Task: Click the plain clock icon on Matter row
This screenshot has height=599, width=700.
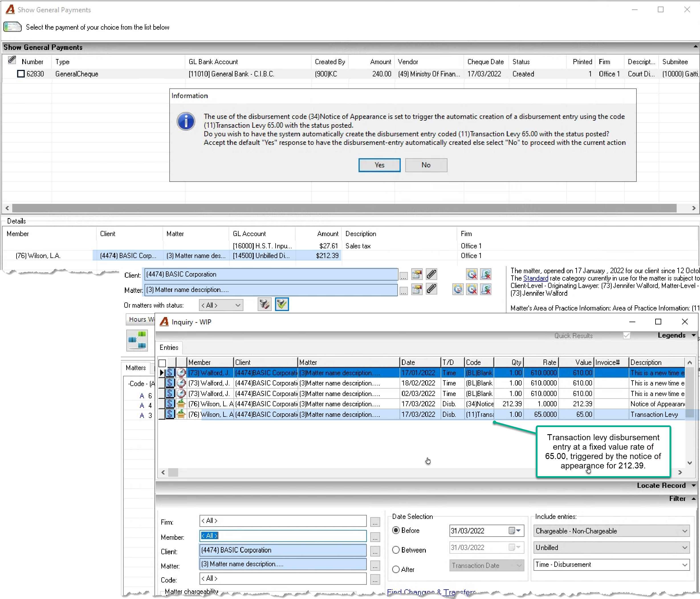Action: (458, 290)
